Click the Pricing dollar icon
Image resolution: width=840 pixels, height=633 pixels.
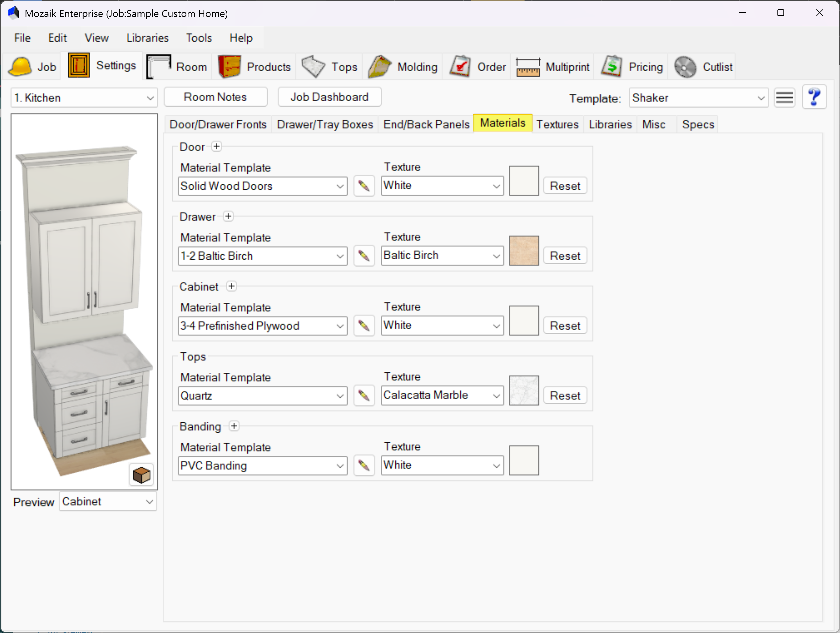(x=611, y=67)
